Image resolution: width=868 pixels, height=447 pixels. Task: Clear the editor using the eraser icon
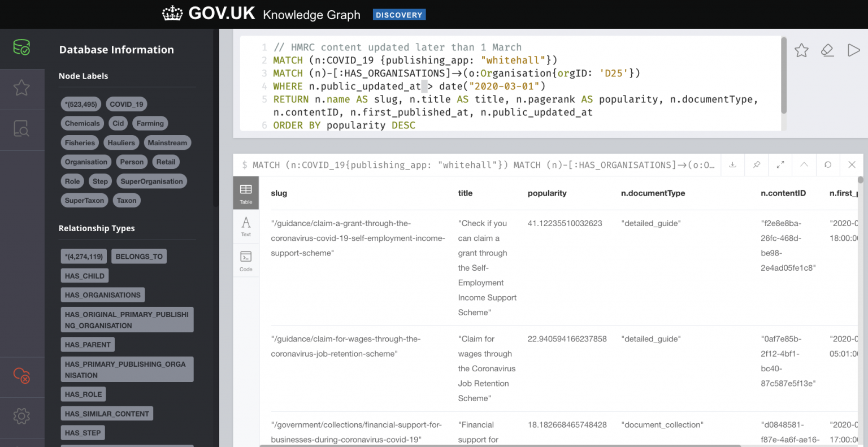click(827, 50)
